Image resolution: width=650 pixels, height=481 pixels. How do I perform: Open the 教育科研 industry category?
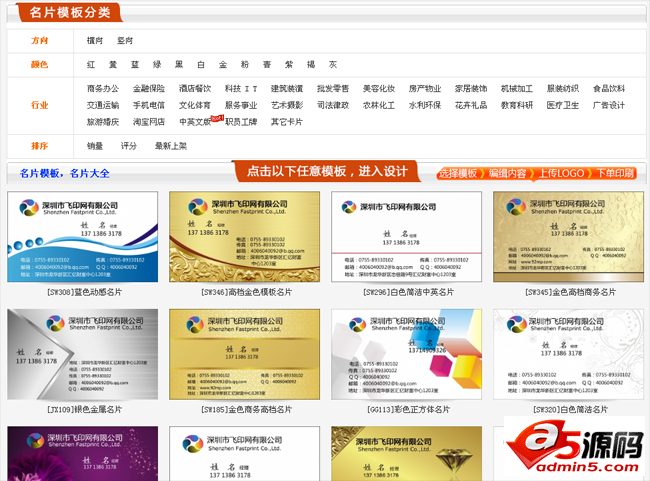517,105
